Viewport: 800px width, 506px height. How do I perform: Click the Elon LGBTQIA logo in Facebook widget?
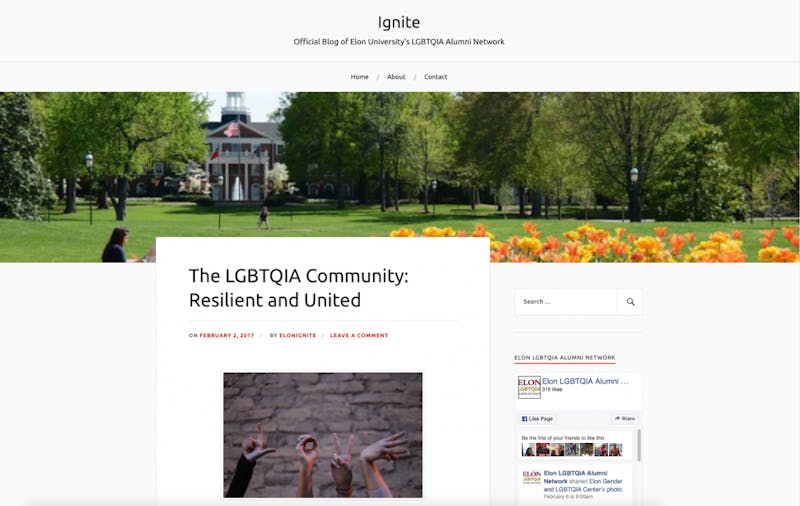click(529, 387)
